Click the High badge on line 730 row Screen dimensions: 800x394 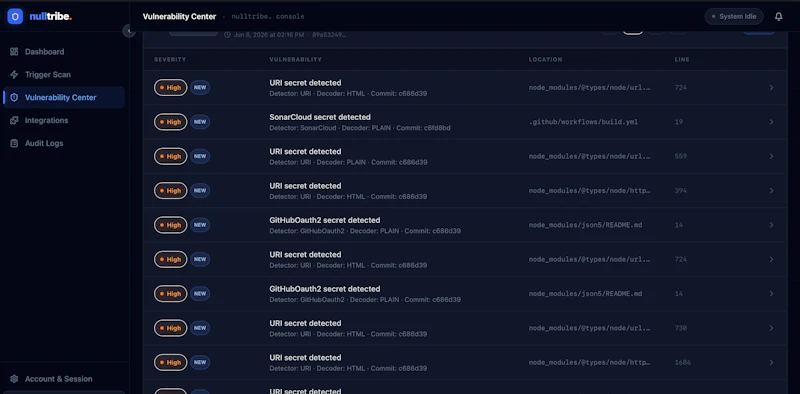click(x=170, y=328)
